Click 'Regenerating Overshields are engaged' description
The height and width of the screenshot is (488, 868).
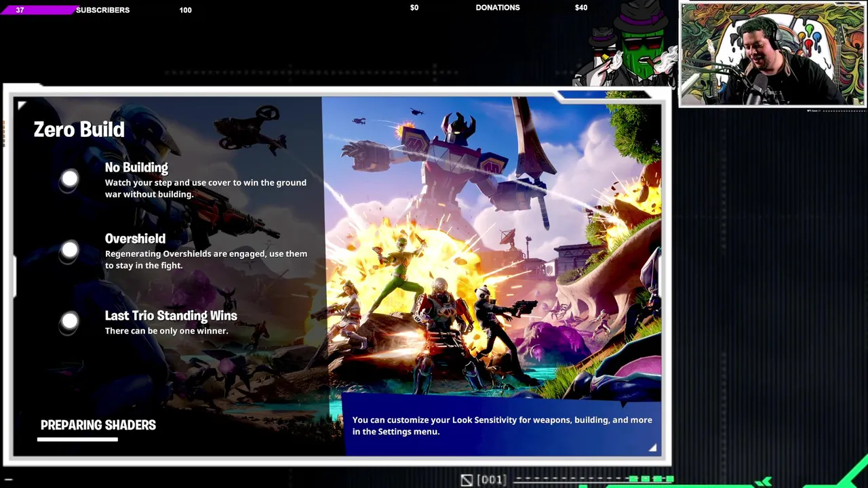[x=206, y=260]
